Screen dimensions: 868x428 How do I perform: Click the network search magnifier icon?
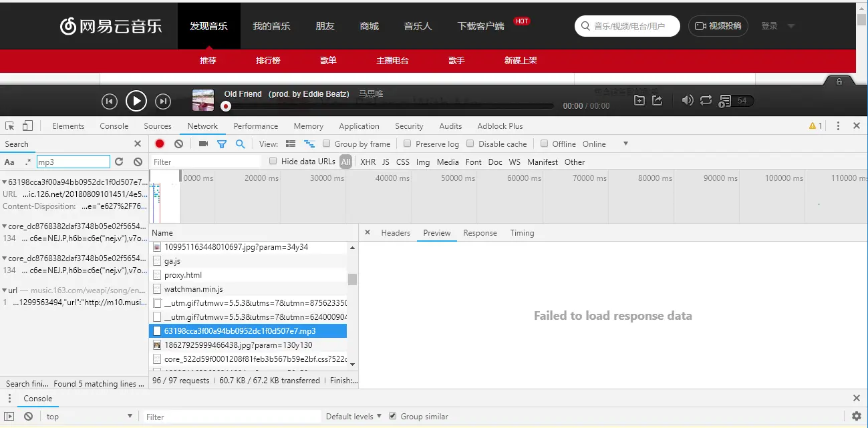click(x=240, y=144)
